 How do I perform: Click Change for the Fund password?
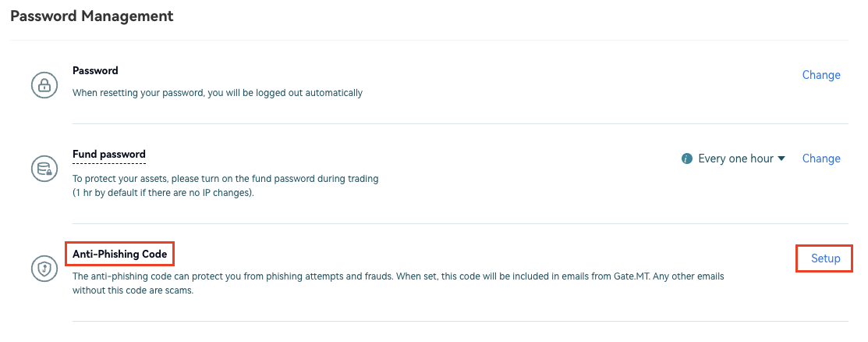821,159
